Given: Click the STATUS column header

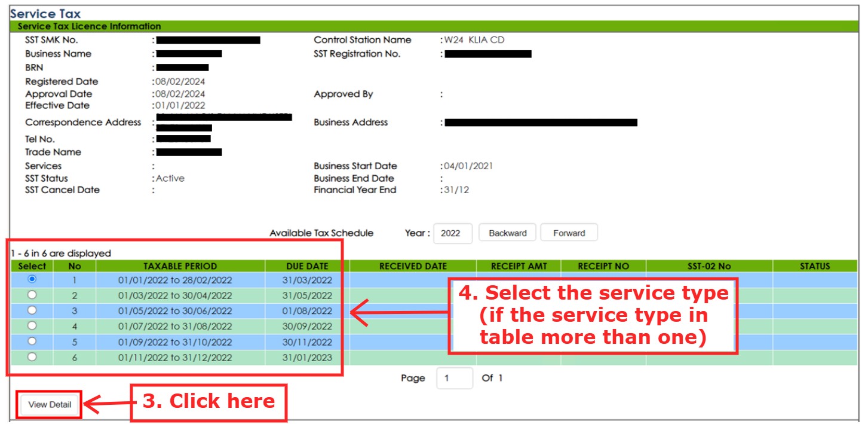Looking at the screenshot, I should coord(814,266).
